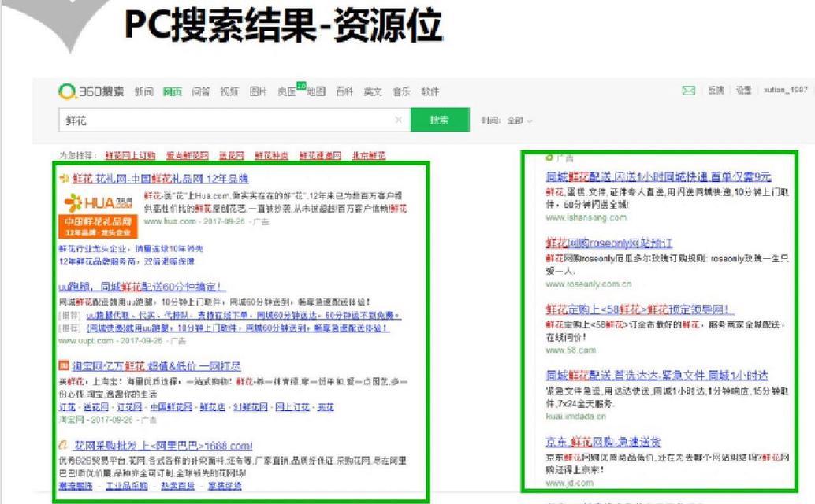Click the kuai.imdada.cn URL text
This screenshot has height=504, width=815.
pos(575,417)
